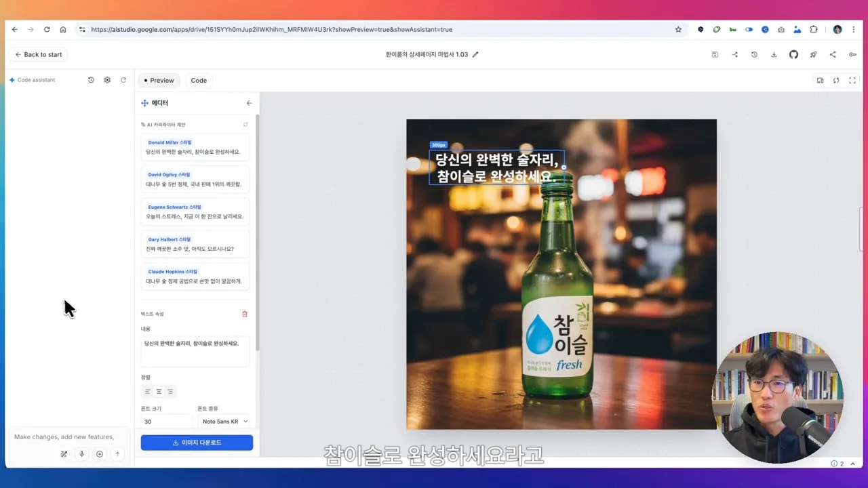Viewport: 868px width, 488px height.
Task: Click the API key icon
Action: point(852,55)
